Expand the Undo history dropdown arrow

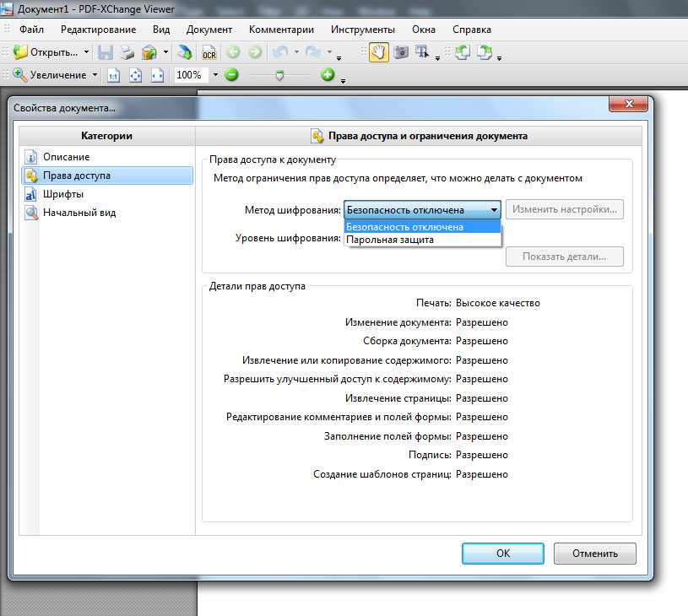point(296,52)
